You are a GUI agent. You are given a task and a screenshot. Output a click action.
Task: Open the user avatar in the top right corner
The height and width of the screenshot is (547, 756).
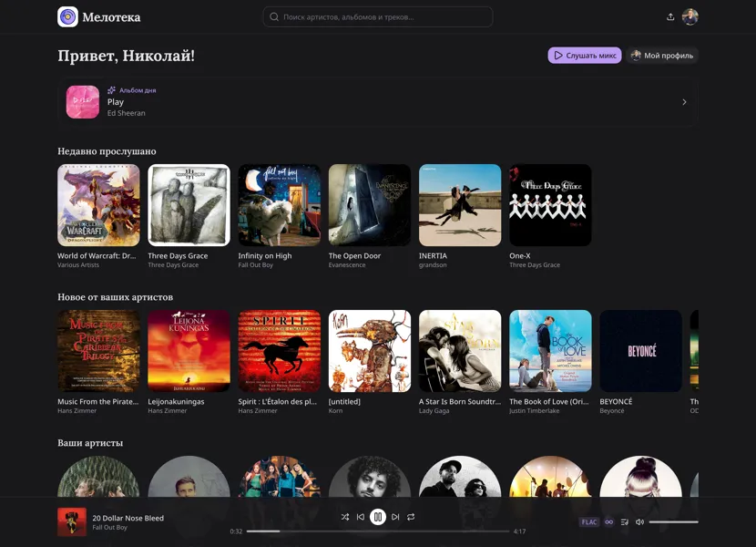[x=690, y=15]
